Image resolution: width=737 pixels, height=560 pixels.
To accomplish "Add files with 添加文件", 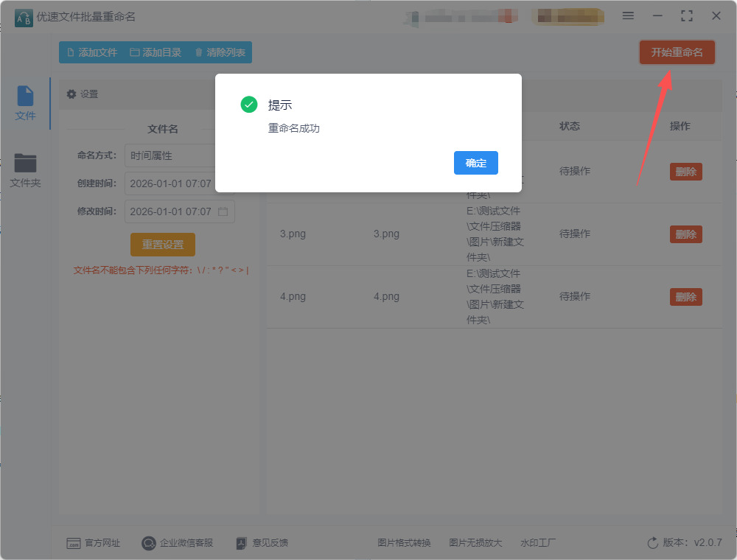I will (92, 52).
